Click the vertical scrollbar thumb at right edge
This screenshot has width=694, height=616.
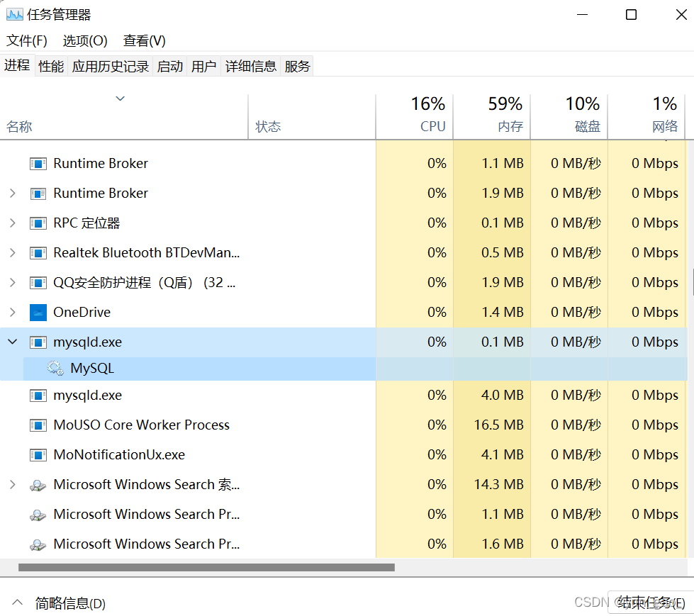coord(693,281)
